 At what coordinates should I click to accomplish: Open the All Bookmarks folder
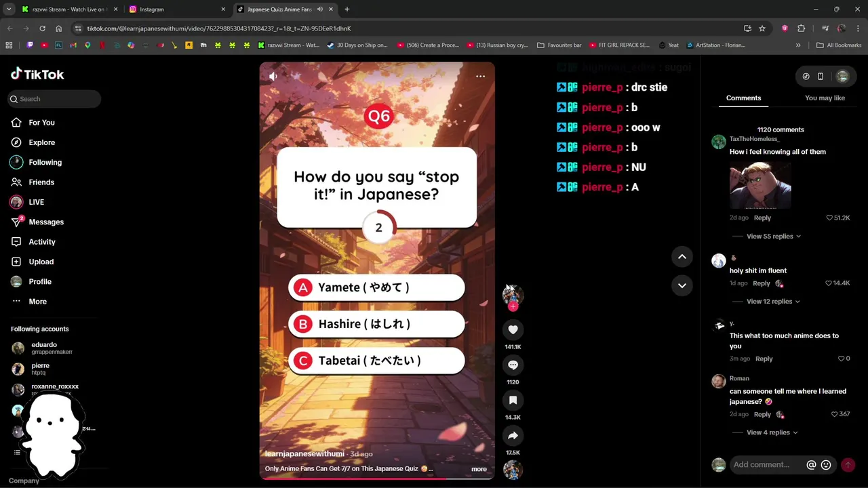click(839, 45)
